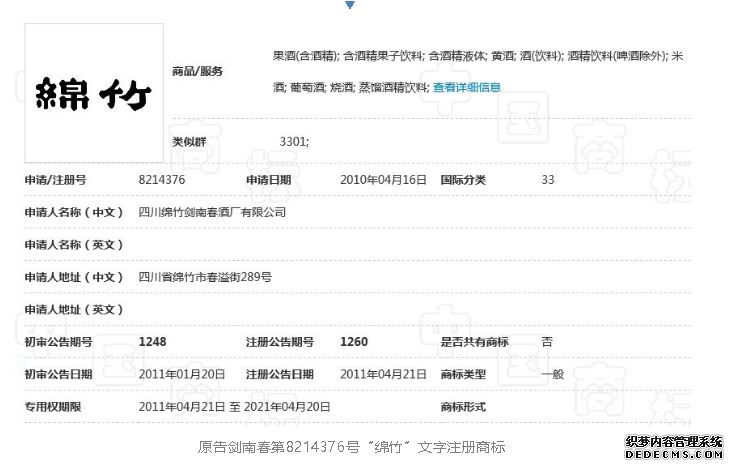Image resolution: width=734 pixels, height=469 pixels.
Task: Click the shared trademark value 否
Action: pyautogui.click(x=547, y=342)
